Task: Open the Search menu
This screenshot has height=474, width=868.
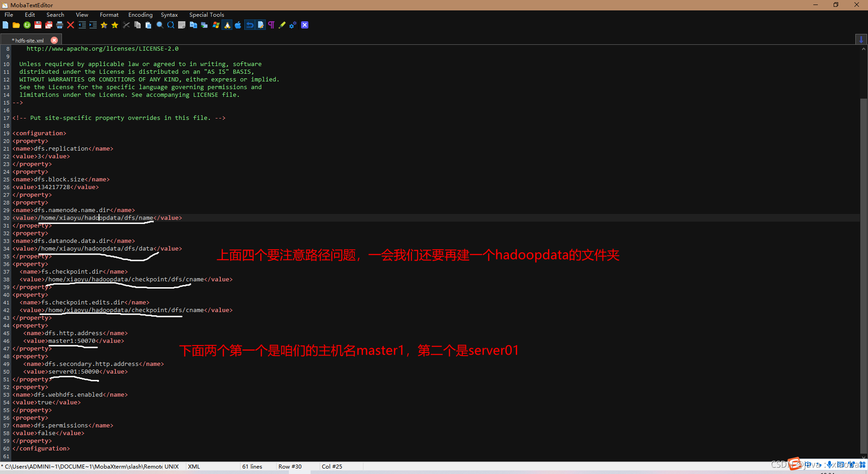Action: pos(55,14)
